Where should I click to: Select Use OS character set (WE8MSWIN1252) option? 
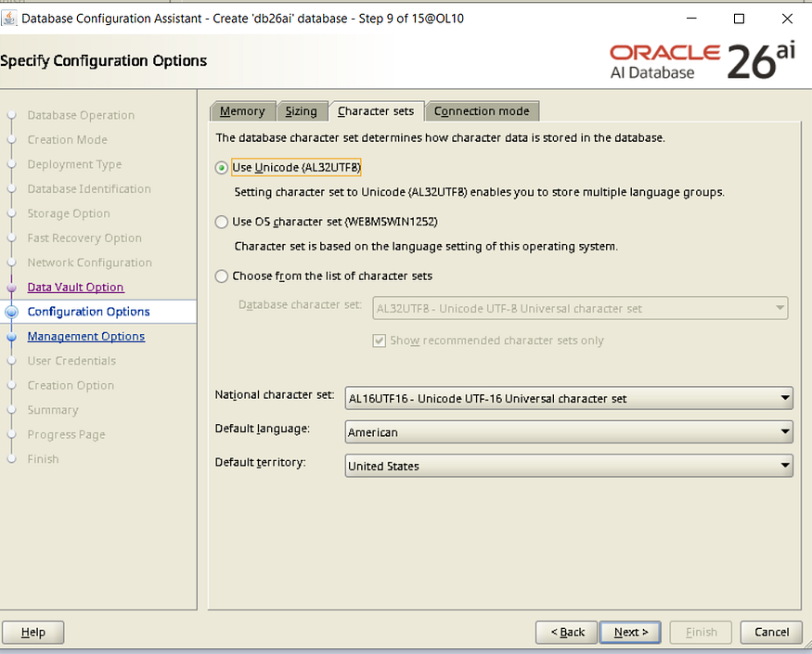point(221,222)
